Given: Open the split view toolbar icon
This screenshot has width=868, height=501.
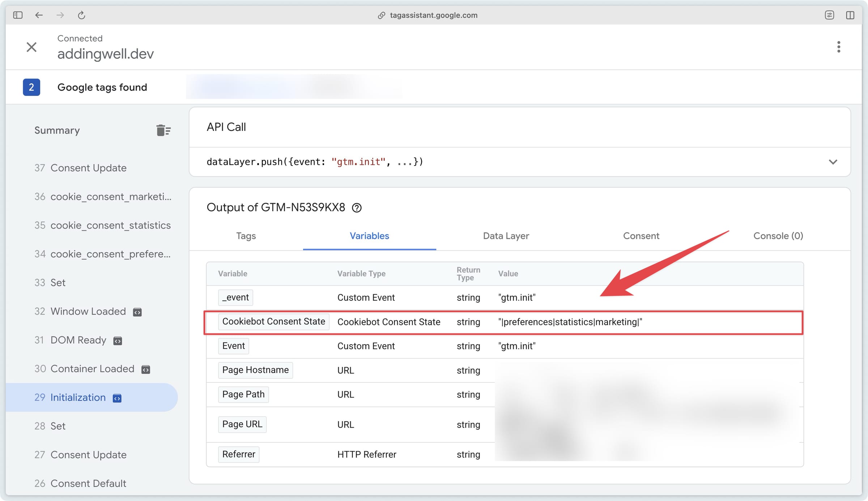Looking at the screenshot, I should [x=850, y=15].
